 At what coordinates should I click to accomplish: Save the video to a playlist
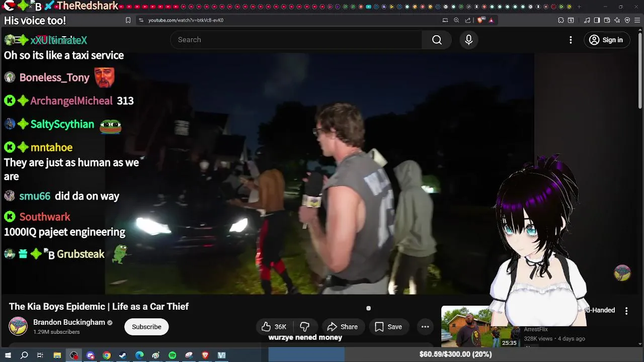[x=388, y=327]
